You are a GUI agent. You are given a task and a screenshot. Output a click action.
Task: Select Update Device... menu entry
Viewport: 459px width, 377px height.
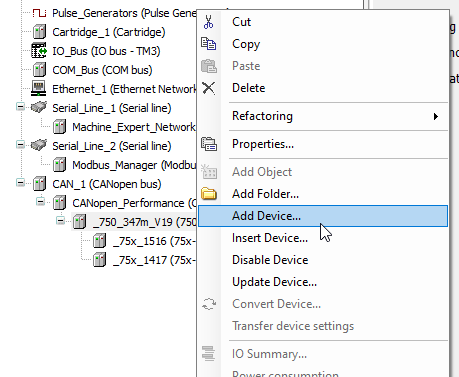click(x=274, y=282)
